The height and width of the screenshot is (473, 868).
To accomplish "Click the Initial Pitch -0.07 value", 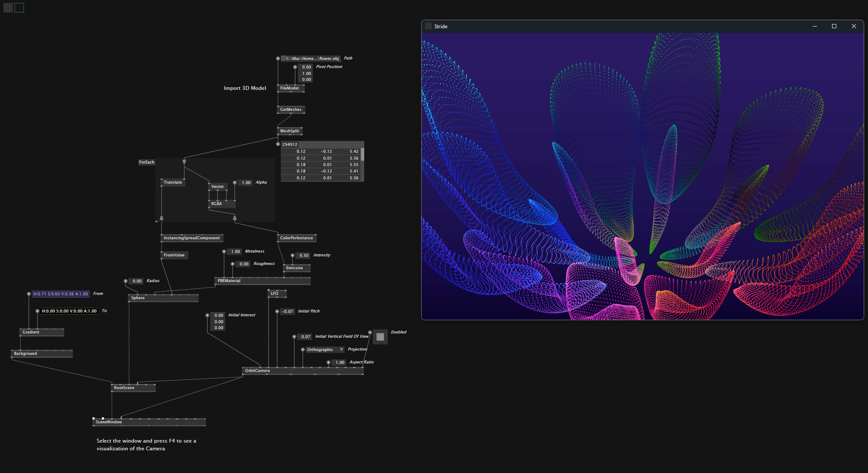I will point(287,312).
